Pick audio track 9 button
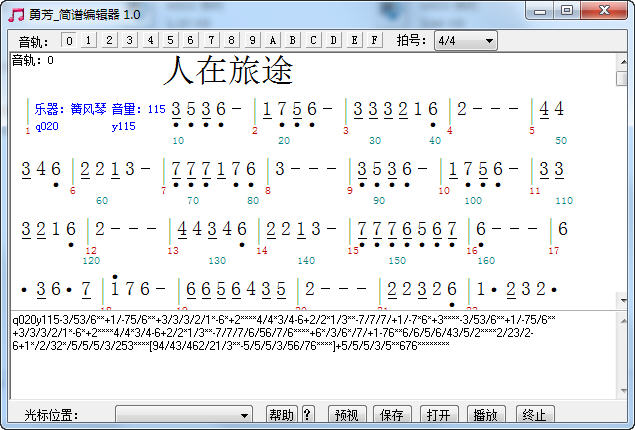This screenshot has width=635, height=430. pos(252,41)
